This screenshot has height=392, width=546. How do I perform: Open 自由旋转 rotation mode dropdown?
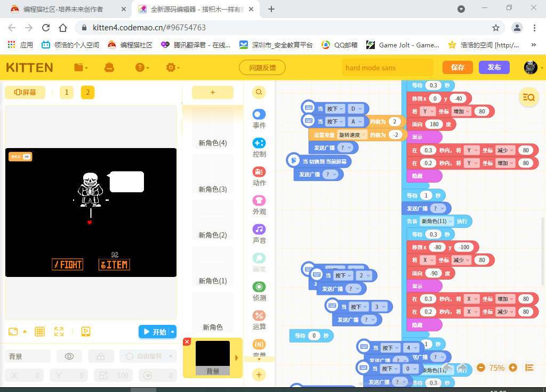tap(148, 356)
